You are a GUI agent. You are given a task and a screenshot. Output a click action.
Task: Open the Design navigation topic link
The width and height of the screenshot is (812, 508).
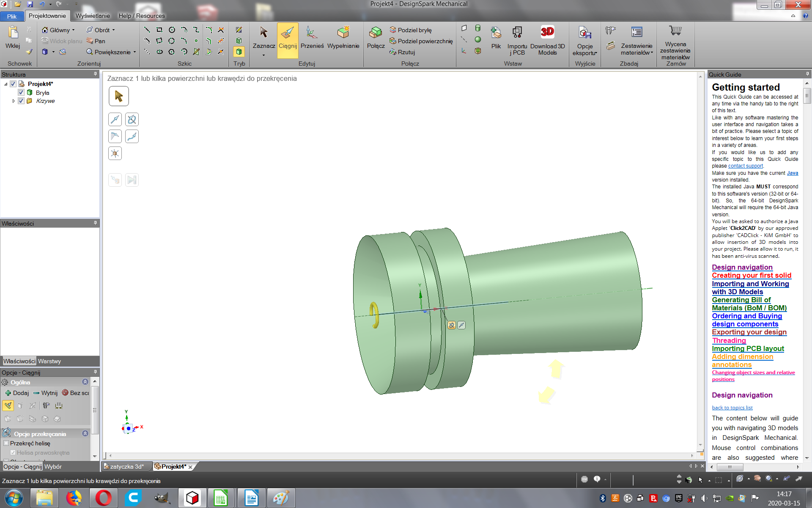click(x=742, y=267)
